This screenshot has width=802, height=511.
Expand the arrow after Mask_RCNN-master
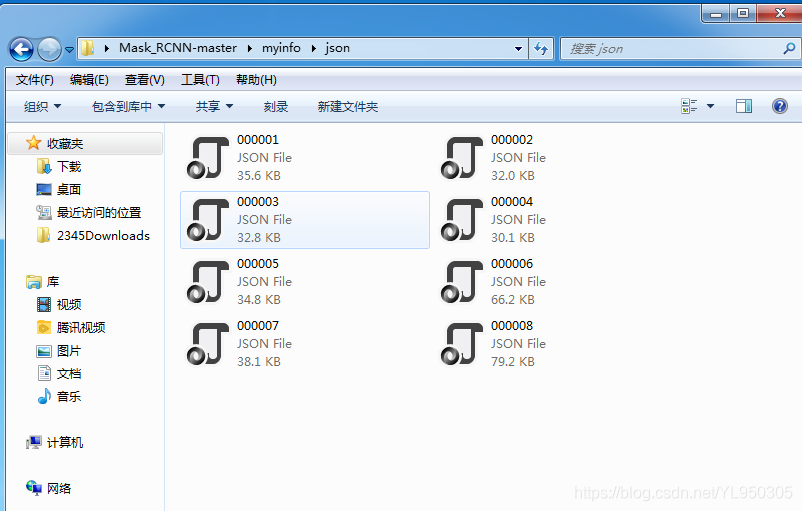click(250, 48)
